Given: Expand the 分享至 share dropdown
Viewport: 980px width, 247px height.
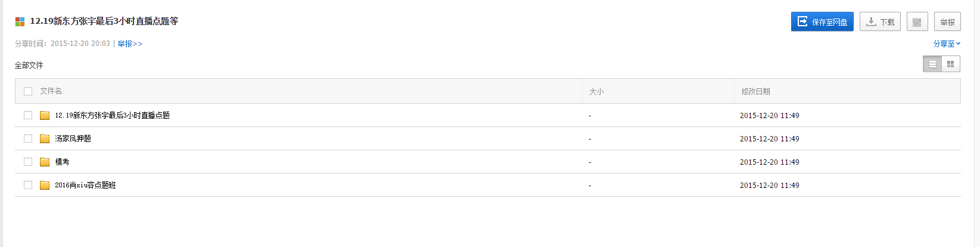Looking at the screenshot, I should coord(947,44).
